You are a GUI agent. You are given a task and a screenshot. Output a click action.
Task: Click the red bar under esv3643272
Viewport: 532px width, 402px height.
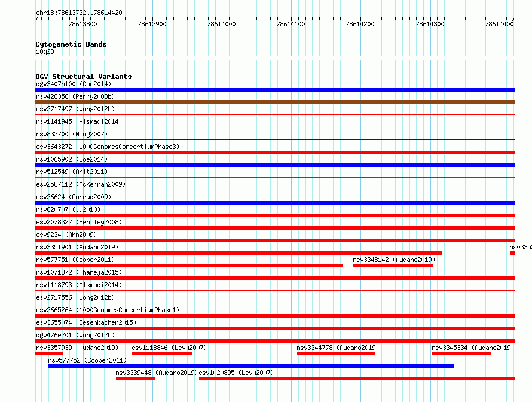coord(275,153)
